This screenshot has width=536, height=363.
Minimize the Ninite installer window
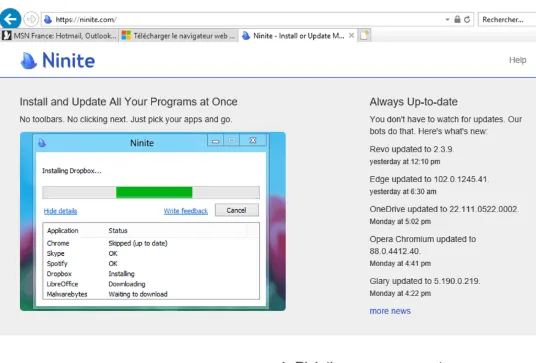coord(215,140)
